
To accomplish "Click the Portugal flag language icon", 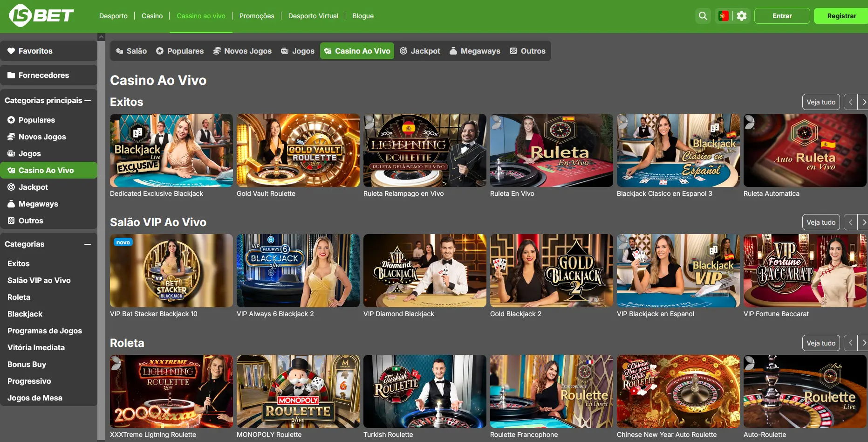I will 724,16.
